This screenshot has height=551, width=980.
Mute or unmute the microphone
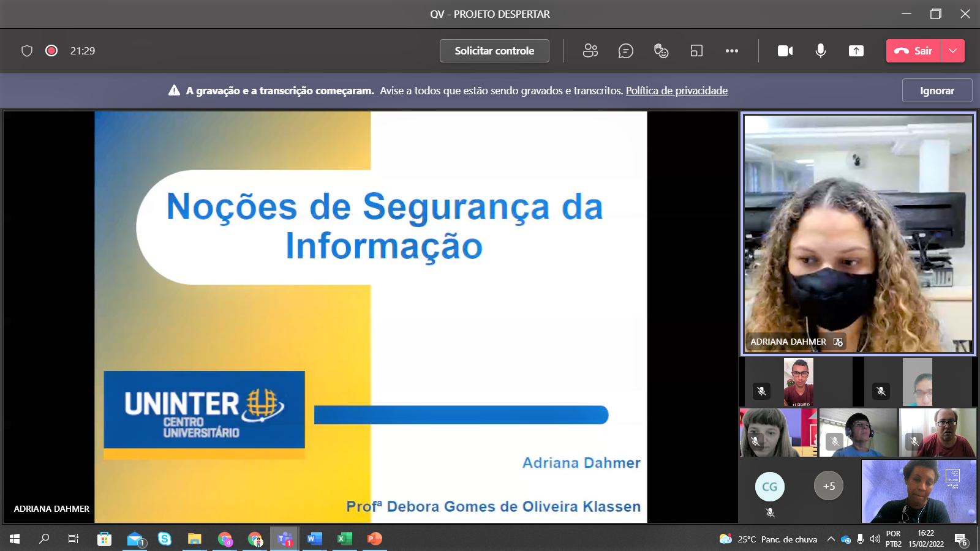tap(820, 51)
